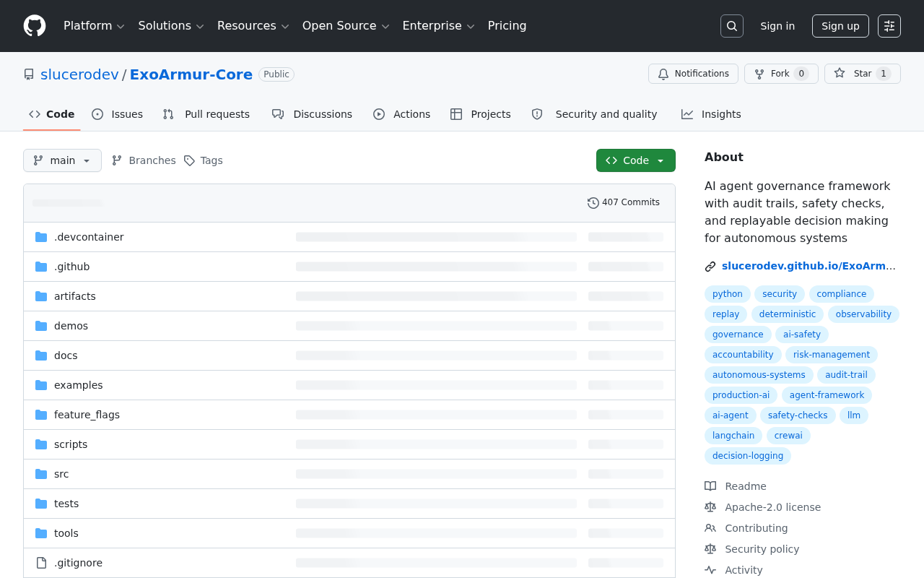The image size is (924, 578).
Task: Select the ai-safety topic tag
Action: [x=802, y=335]
